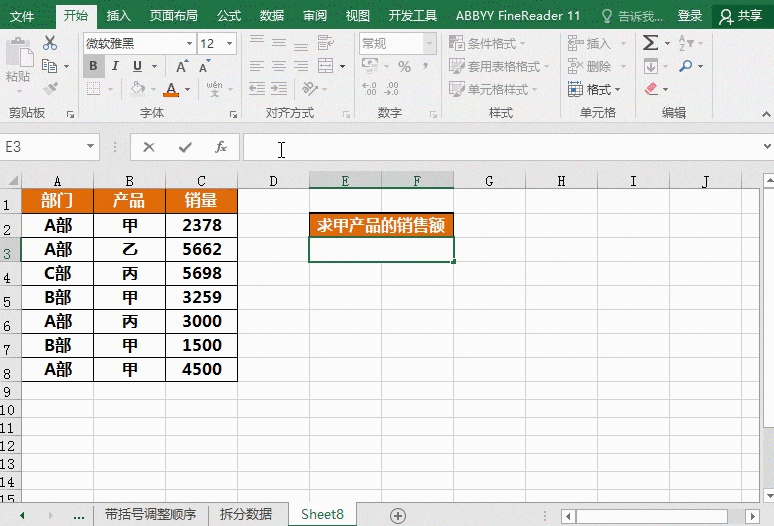This screenshot has height=526, width=774.
Task: Apply percent style
Action: pyautogui.click(x=404, y=66)
